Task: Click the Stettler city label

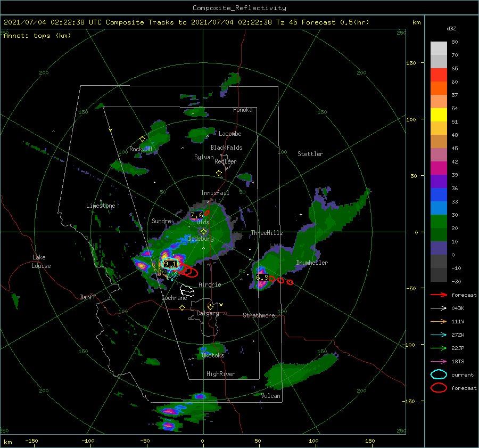Action: [x=310, y=154]
